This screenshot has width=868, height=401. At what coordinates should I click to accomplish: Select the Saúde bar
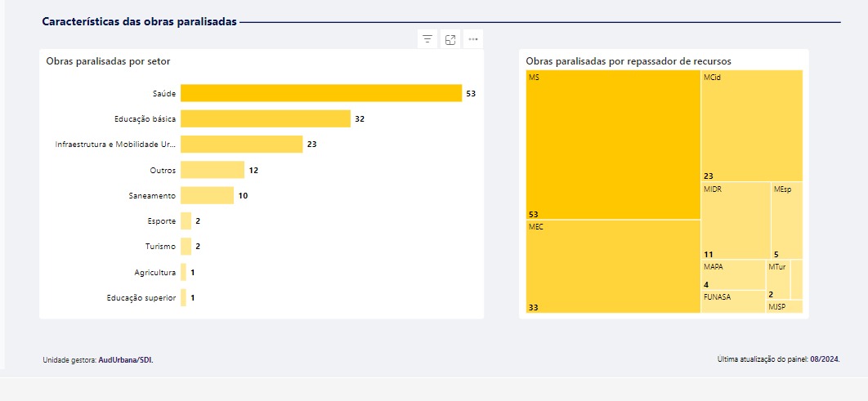click(x=320, y=93)
